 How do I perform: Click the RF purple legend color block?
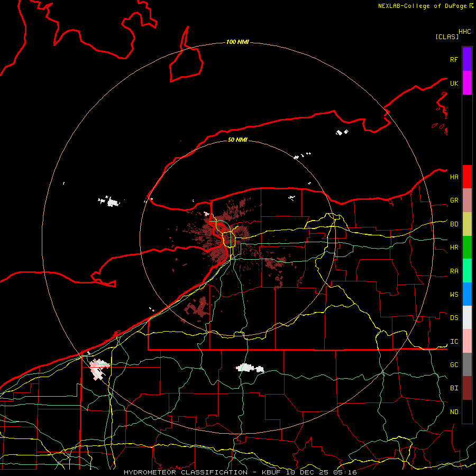tap(467, 59)
